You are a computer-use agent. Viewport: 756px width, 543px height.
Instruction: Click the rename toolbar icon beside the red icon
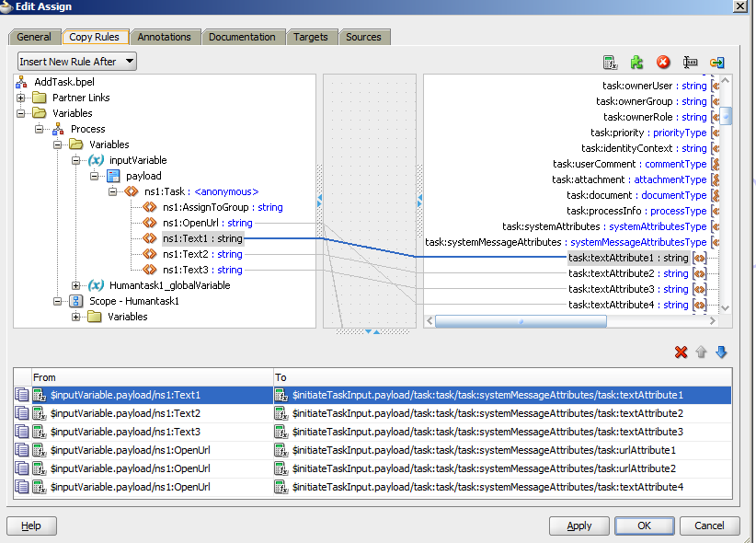(x=690, y=63)
